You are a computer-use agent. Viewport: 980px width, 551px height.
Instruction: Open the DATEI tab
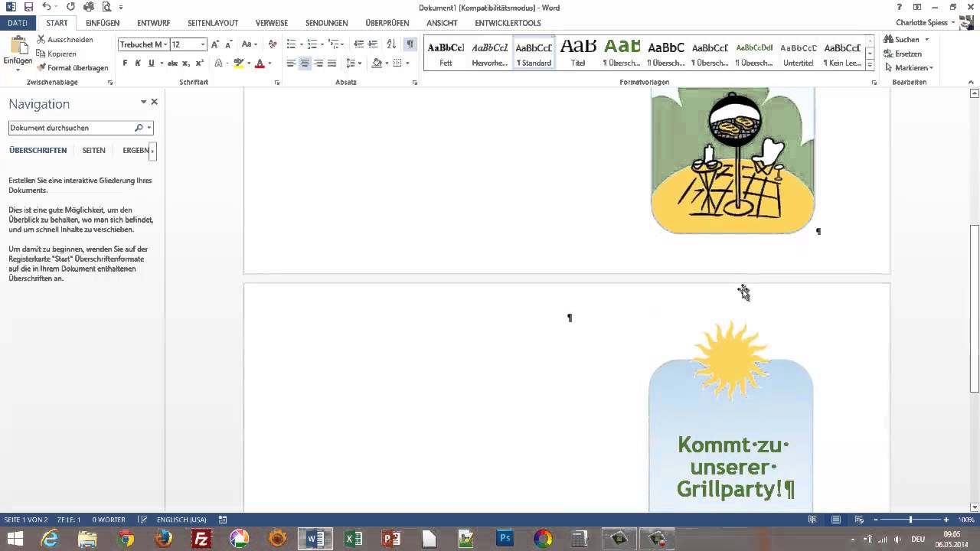point(18,23)
